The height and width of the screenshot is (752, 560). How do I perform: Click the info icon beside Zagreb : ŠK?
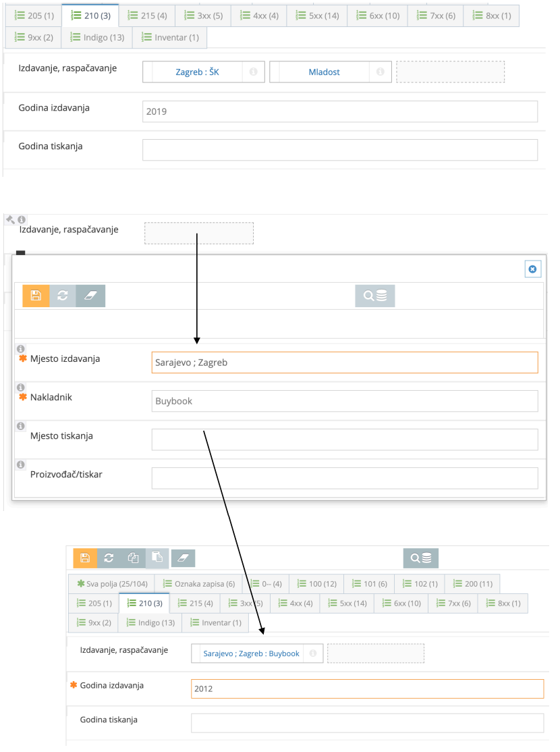(253, 72)
